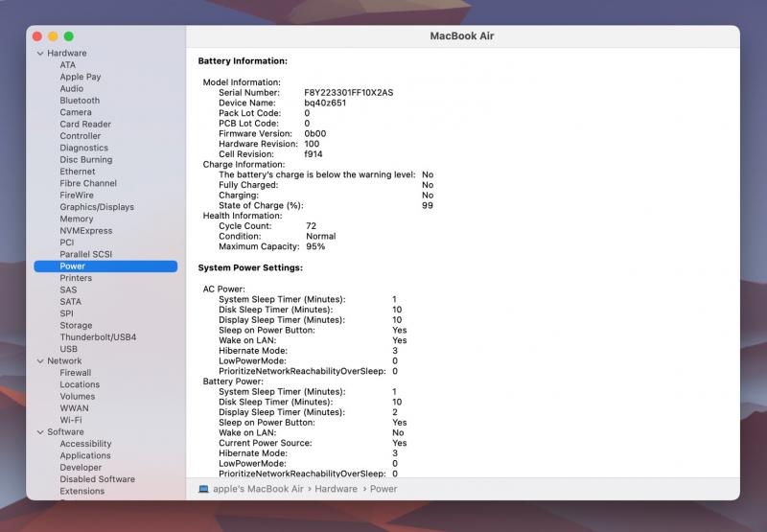The height and width of the screenshot is (532, 767).
Task: Select Disabled Software entry
Action: [x=98, y=479]
